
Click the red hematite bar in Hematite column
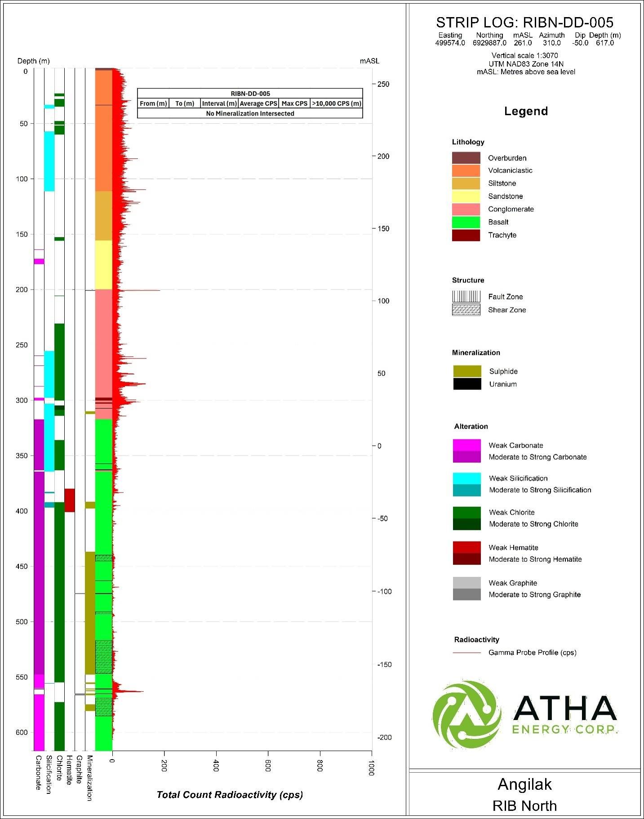pyautogui.click(x=70, y=500)
